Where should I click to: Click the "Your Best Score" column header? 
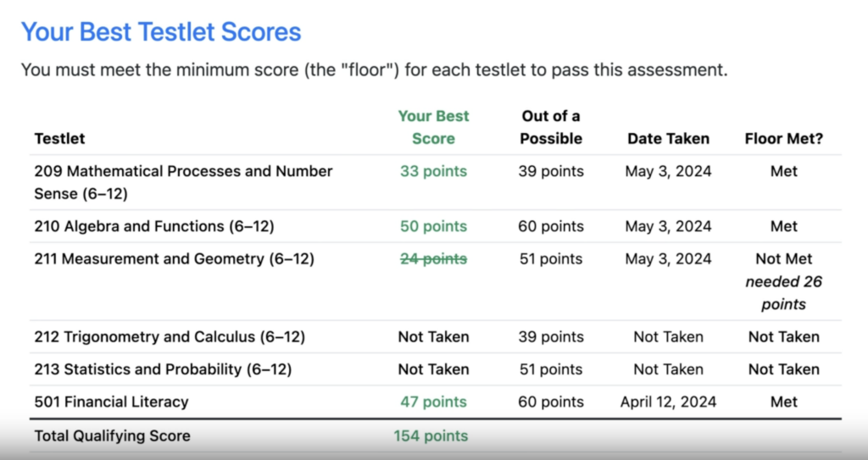click(433, 127)
